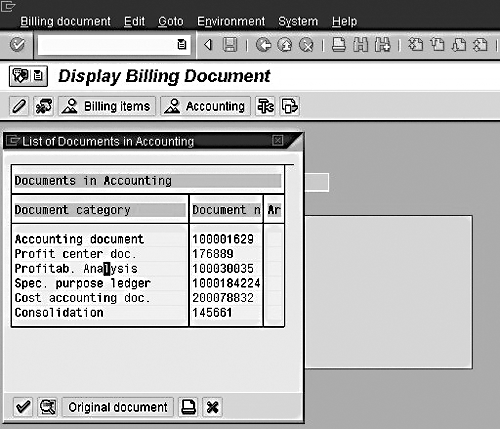Screen dimensions: 500x429
Task: Click the Save diskette icon
Action: pos(230,44)
